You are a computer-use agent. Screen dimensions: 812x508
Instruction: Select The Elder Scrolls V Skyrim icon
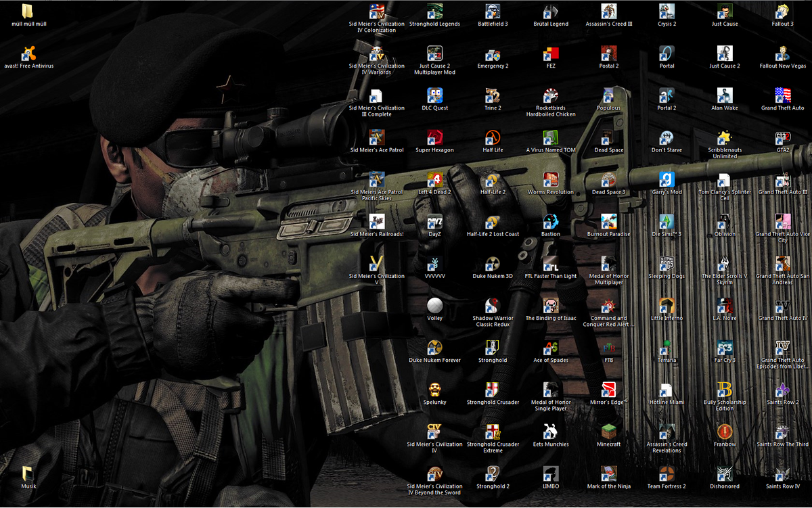click(725, 263)
